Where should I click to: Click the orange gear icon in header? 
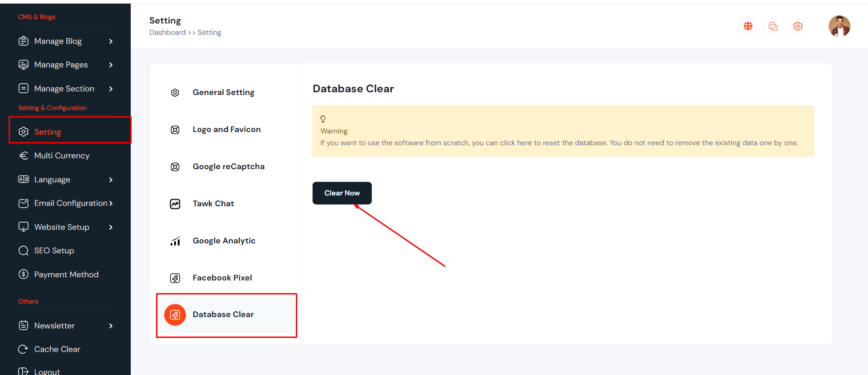click(x=798, y=26)
